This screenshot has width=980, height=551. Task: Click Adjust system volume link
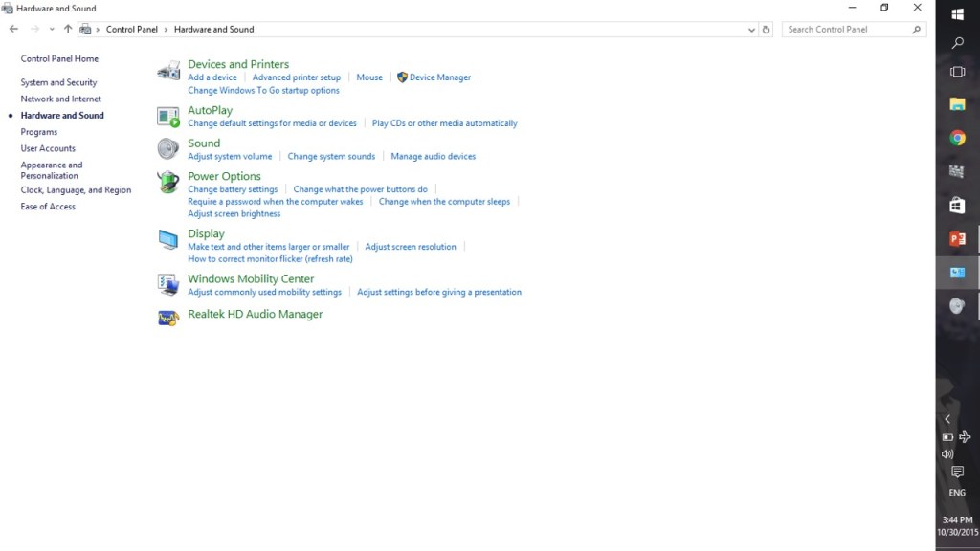pos(230,156)
